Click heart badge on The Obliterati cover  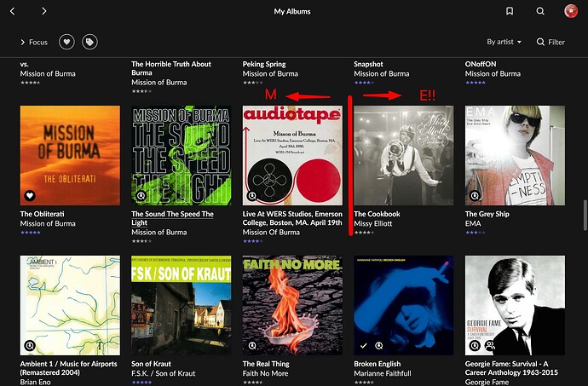pos(30,195)
